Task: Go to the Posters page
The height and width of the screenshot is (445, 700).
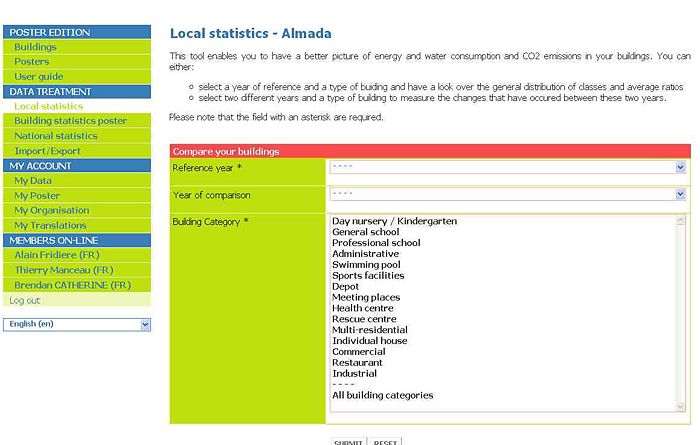Action: [31, 62]
